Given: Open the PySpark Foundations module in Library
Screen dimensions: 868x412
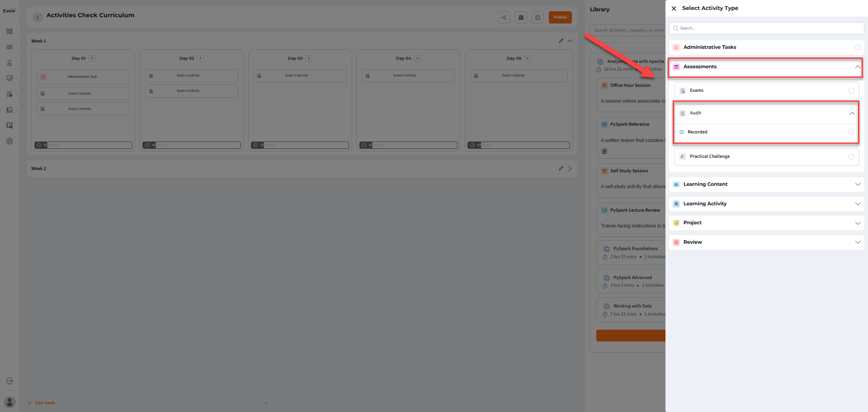Looking at the screenshot, I should [x=631, y=253].
